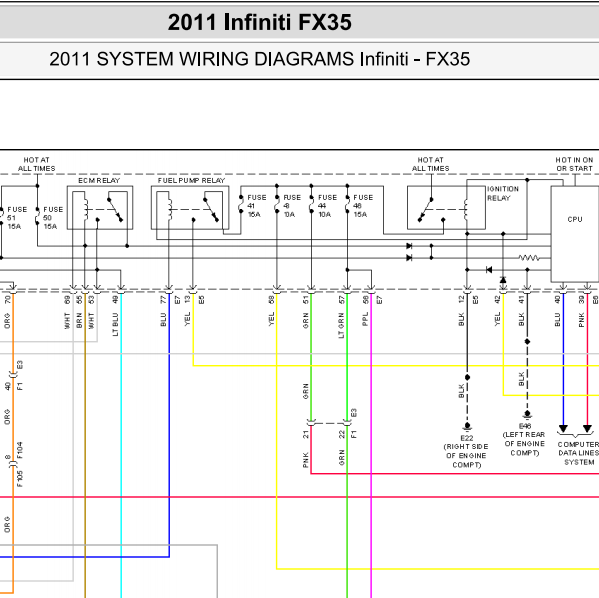Click pin number "77" on the blue wire
599x598 pixels.
(x=164, y=300)
